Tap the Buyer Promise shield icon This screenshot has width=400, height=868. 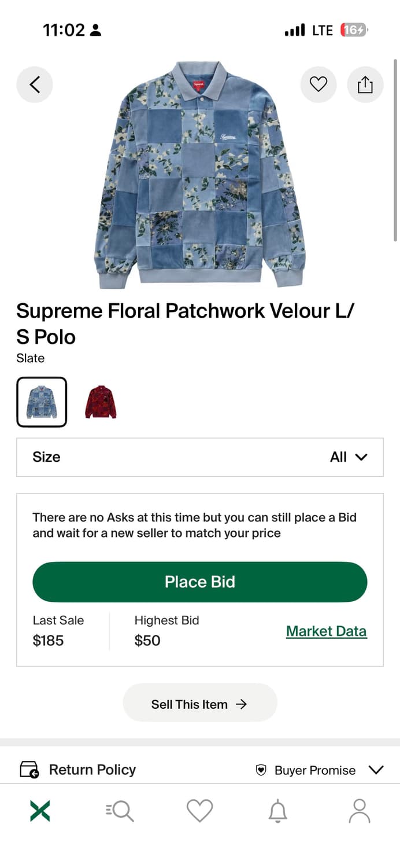click(x=261, y=770)
